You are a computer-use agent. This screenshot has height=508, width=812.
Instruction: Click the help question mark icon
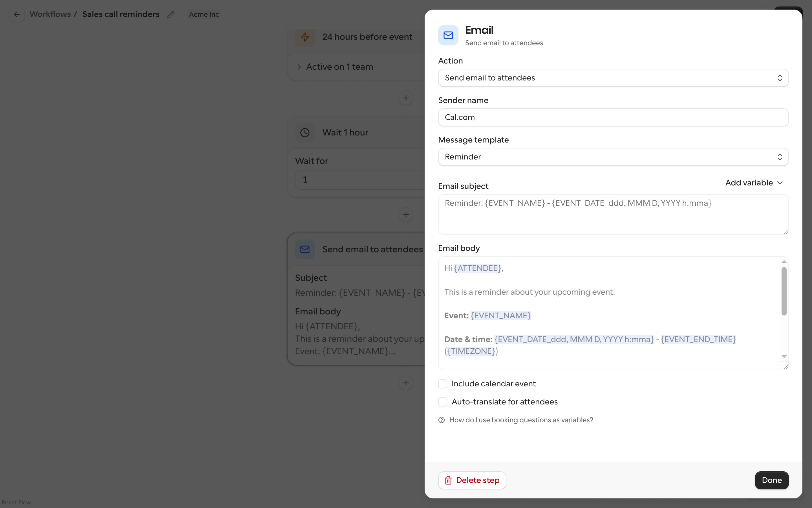(442, 420)
